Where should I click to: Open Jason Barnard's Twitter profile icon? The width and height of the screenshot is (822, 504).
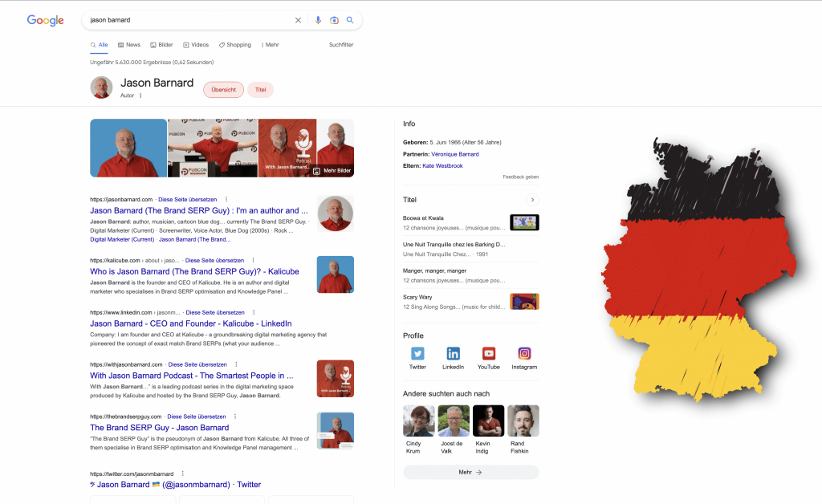click(417, 354)
